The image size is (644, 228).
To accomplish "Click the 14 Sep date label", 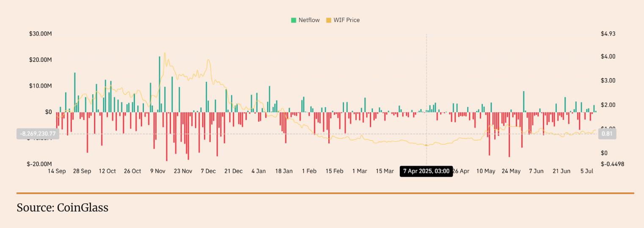I will (x=57, y=171).
